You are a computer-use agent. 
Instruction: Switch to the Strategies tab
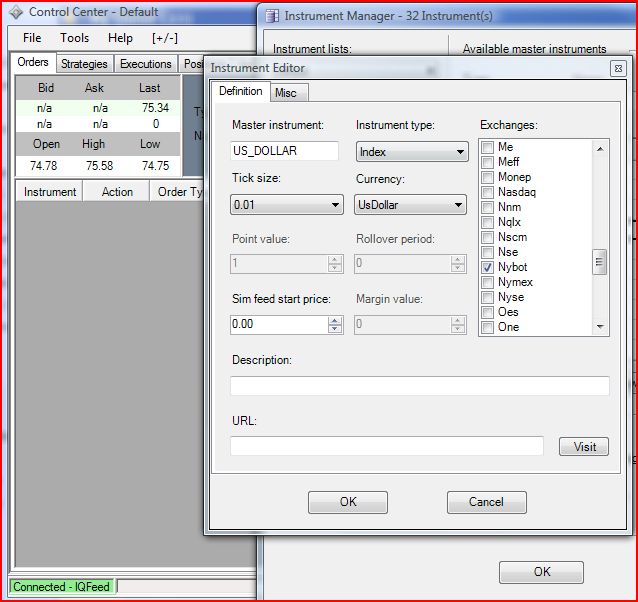pos(84,64)
